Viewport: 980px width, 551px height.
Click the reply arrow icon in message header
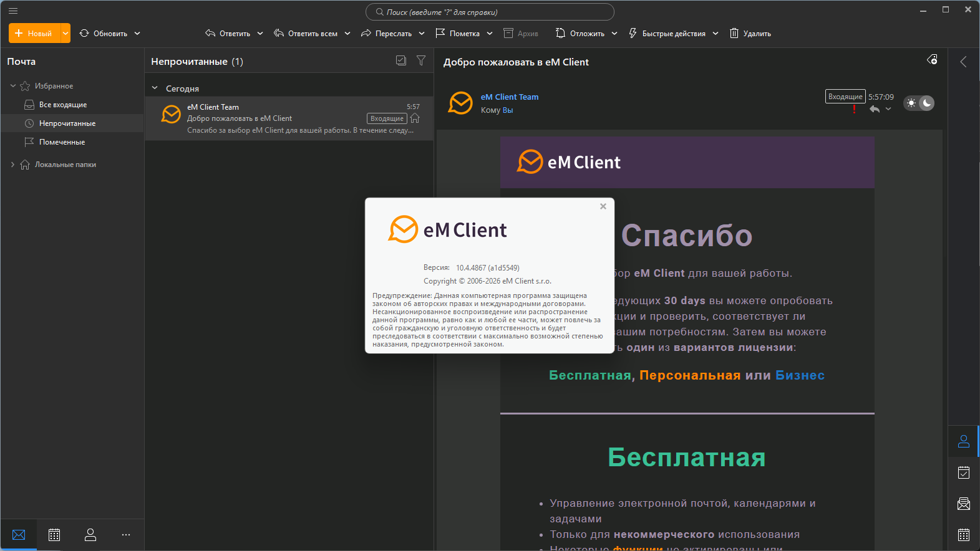pyautogui.click(x=875, y=109)
